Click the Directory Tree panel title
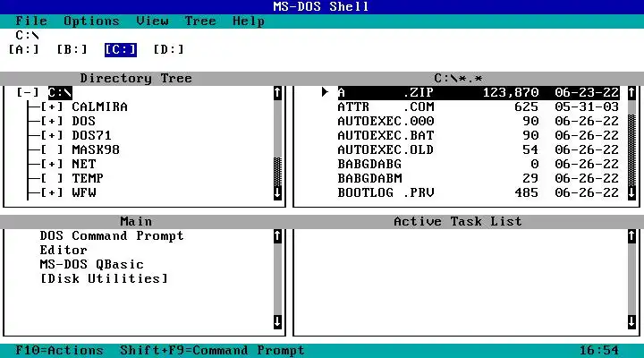The image size is (644, 358). tap(136, 78)
